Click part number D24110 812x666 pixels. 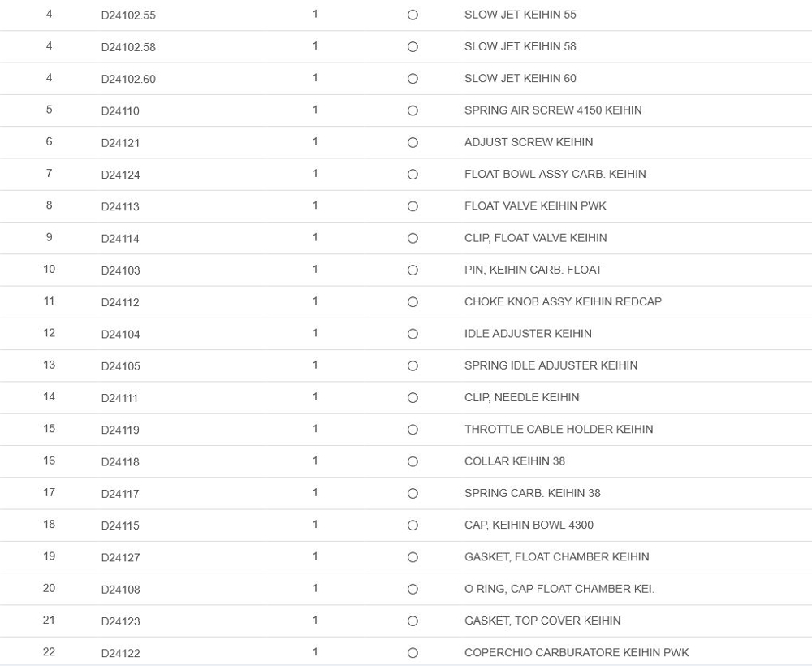(x=120, y=111)
